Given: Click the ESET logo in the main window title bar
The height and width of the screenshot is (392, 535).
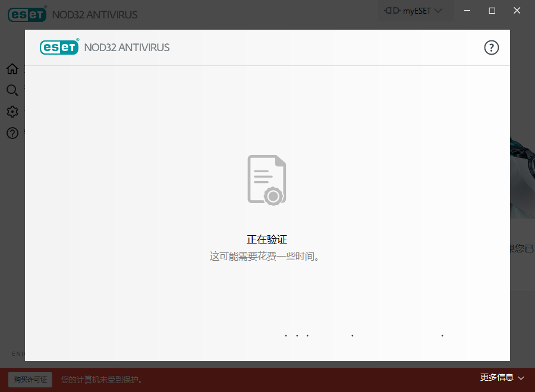Looking at the screenshot, I should [27, 14].
